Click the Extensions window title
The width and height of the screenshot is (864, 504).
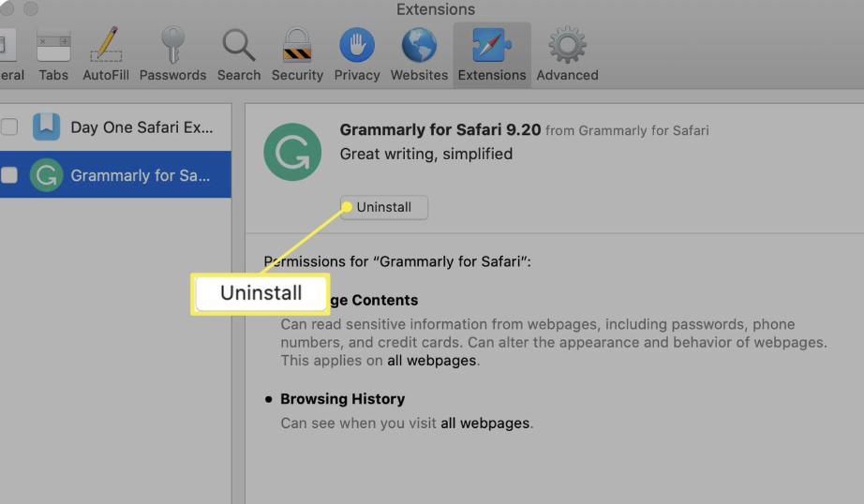click(436, 9)
